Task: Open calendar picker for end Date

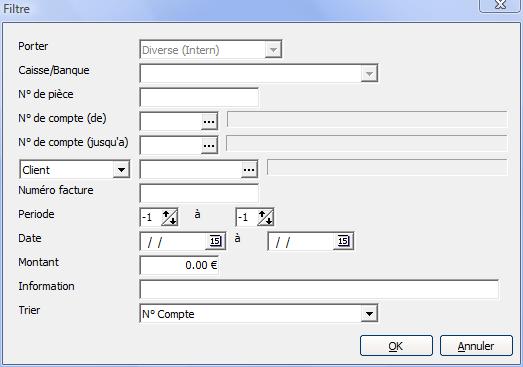Action: coord(343,241)
